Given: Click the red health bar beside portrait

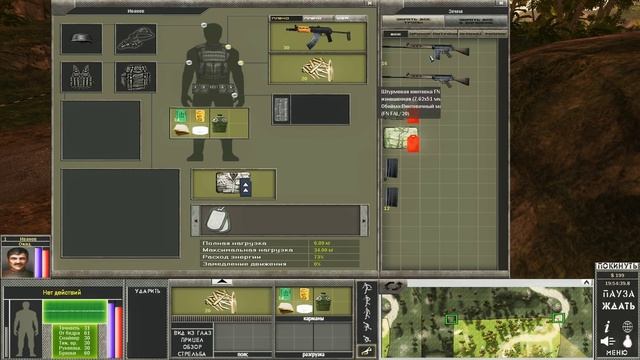Looking at the screenshot, I should (46, 263).
